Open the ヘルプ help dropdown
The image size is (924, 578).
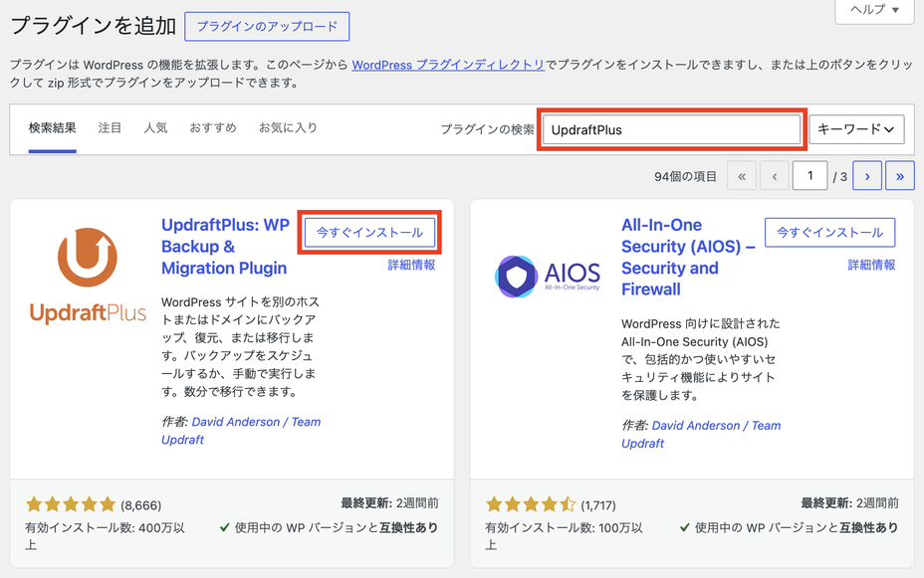874,10
